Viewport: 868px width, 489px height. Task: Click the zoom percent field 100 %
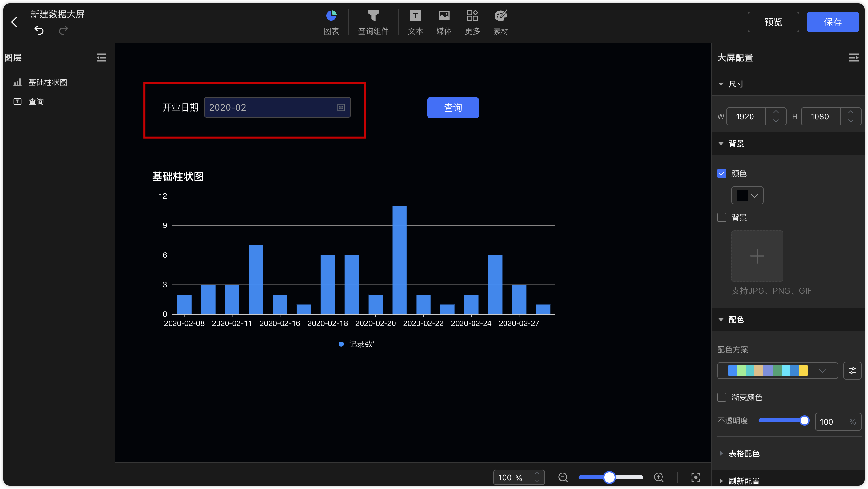click(x=511, y=478)
